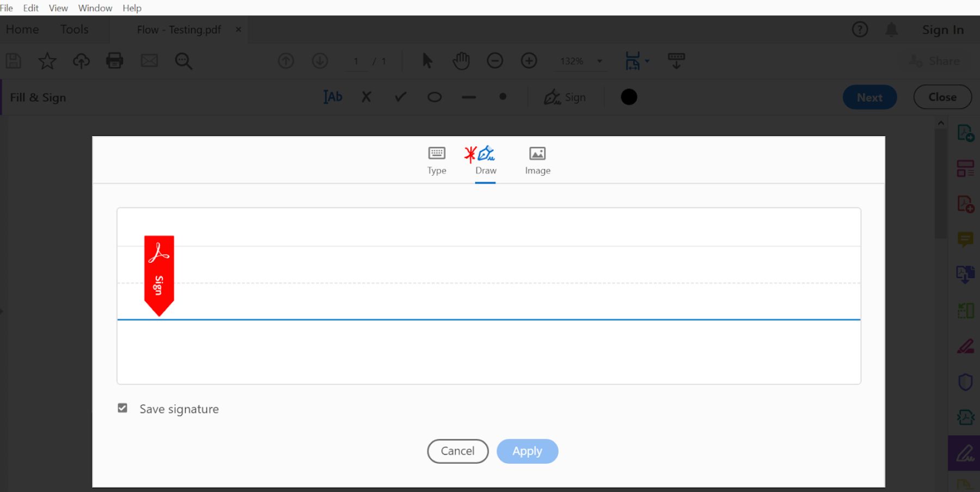This screenshot has height=492, width=980.
Task: Click inside the signature drawing area
Action: pos(489,296)
